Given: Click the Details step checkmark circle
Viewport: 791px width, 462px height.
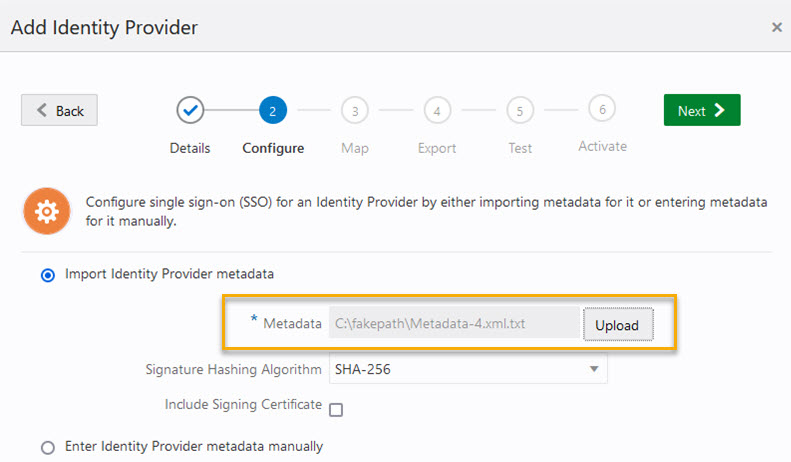Looking at the screenshot, I should point(190,110).
